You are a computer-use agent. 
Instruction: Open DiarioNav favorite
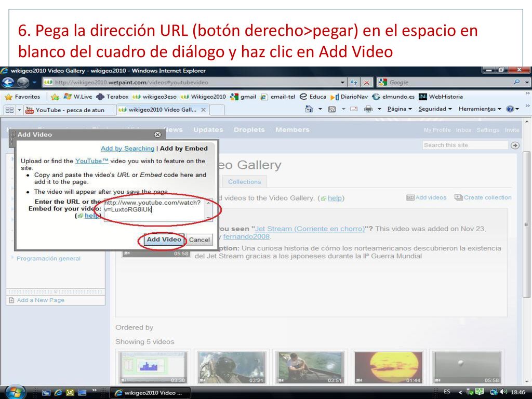click(x=349, y=97)
